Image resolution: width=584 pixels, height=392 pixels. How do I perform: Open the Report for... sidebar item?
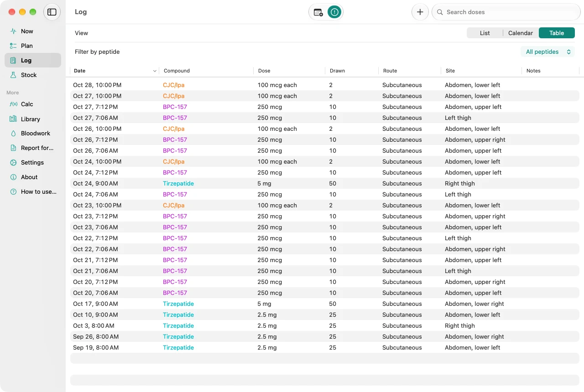pyautogui.click(x=33, y=148)
